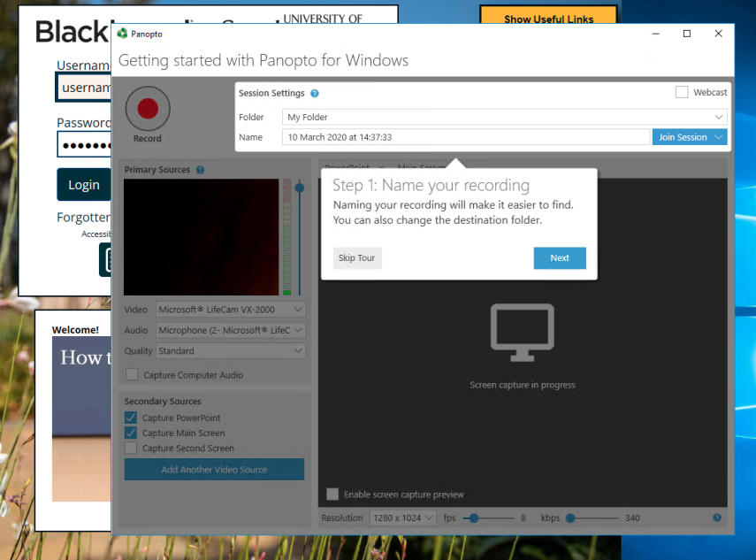This screenshot has width=756, height=560.
Task: Open Video source dropdown LifeCam VX-2000
Action: click(231, 310)
